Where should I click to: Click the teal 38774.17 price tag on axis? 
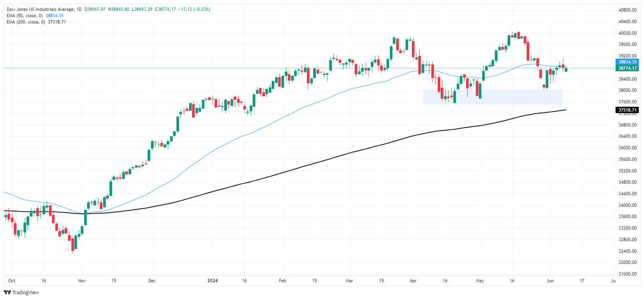pyautogui.click(x=628, y=68)
